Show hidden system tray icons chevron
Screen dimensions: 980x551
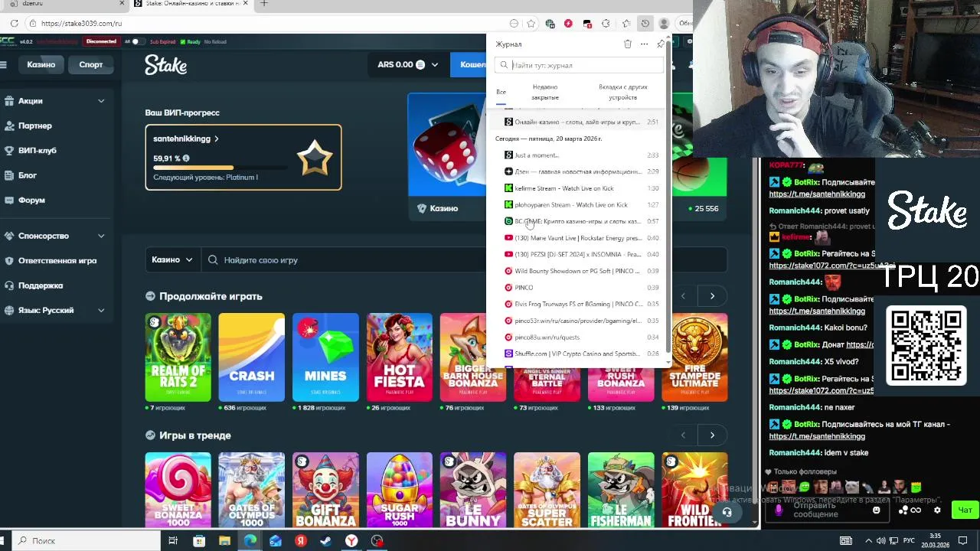868,540
